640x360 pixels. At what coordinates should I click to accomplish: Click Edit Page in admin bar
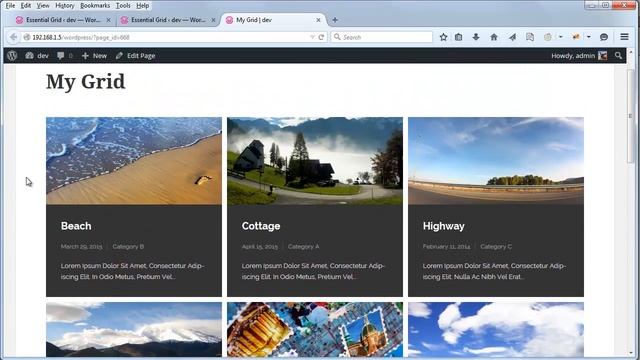[x=136, y=56]
